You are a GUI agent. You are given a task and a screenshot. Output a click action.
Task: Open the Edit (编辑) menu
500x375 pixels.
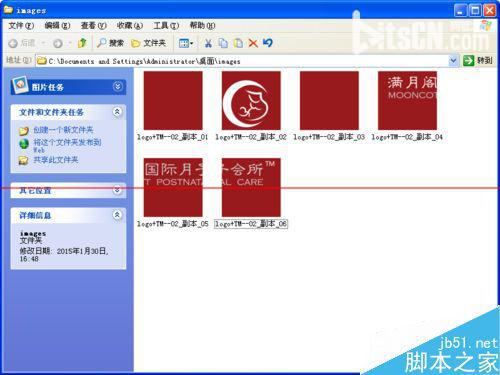[57, 25]
